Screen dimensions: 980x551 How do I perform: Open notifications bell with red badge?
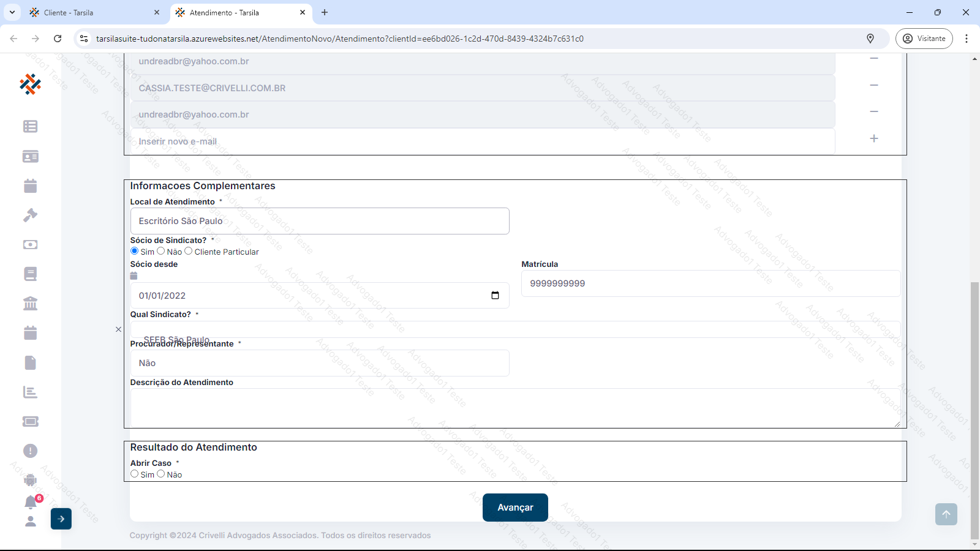click(x=31, y=502)
